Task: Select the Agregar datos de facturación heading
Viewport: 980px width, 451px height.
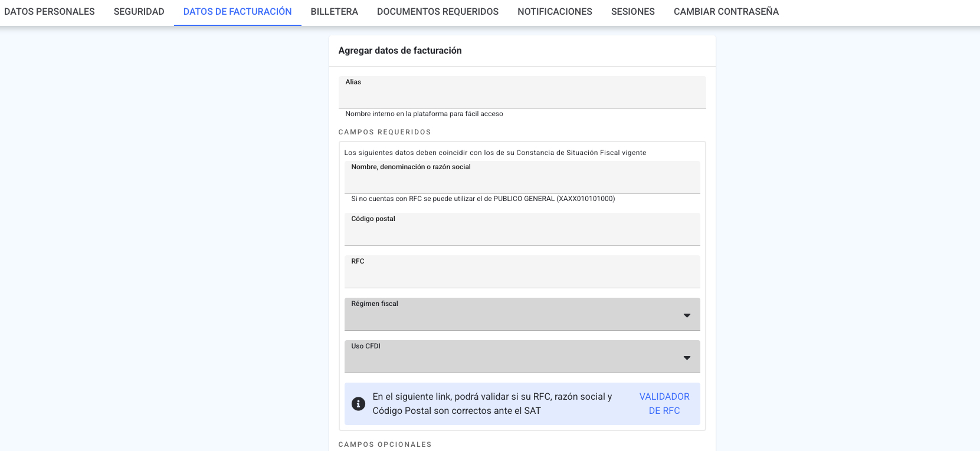Action: (400, 51)
